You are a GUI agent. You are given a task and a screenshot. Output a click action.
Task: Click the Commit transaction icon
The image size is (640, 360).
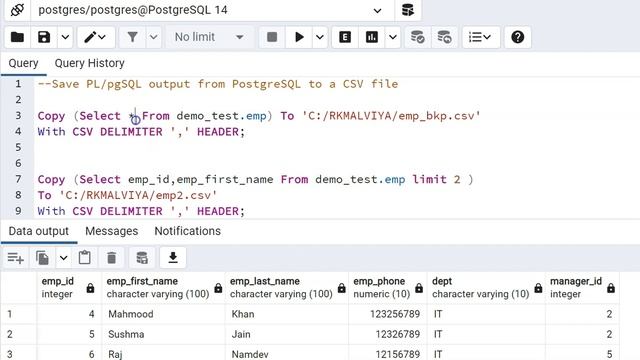click(417, 37)
